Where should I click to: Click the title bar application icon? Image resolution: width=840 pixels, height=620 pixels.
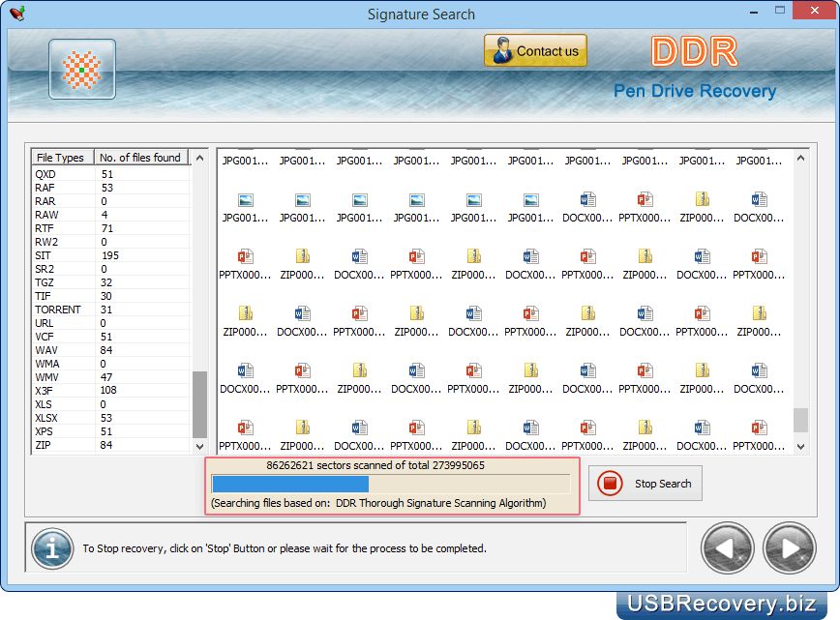[17, 13]
